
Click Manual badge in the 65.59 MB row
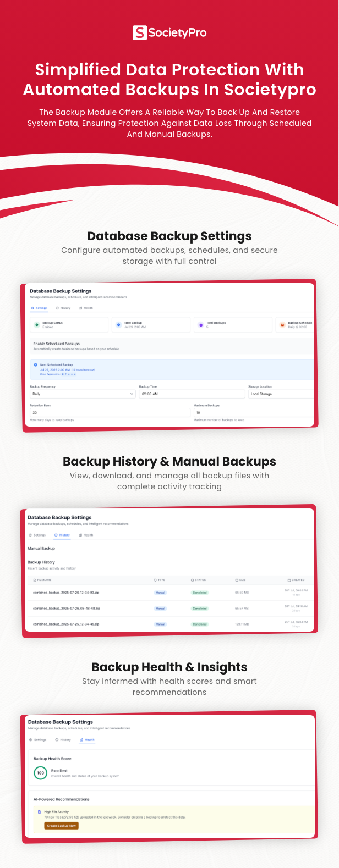click(160, 593)
